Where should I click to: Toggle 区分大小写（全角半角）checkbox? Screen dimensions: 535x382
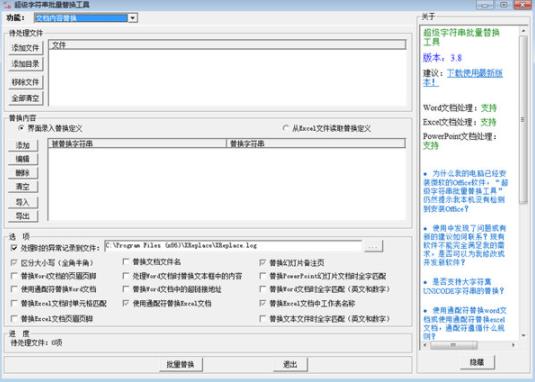(x=14, y=263)
